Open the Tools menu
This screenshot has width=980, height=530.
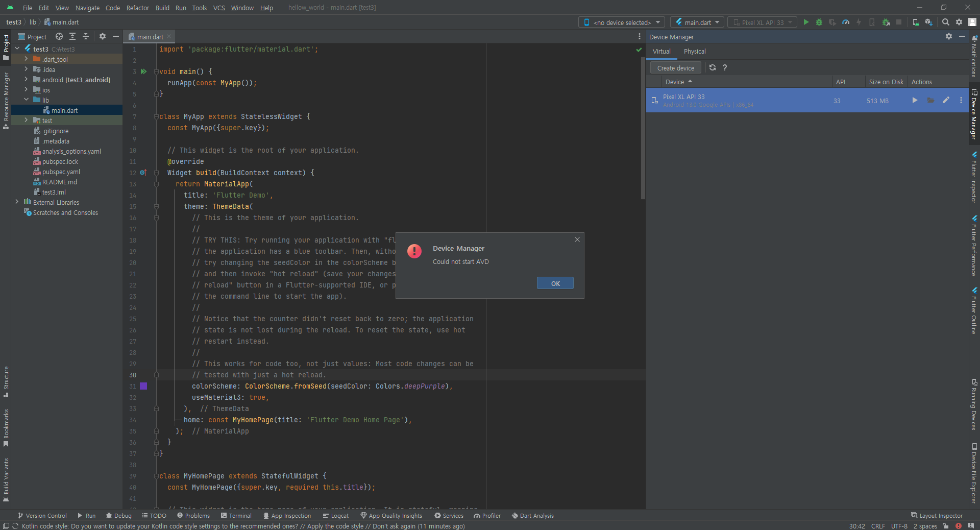[200, 8]
